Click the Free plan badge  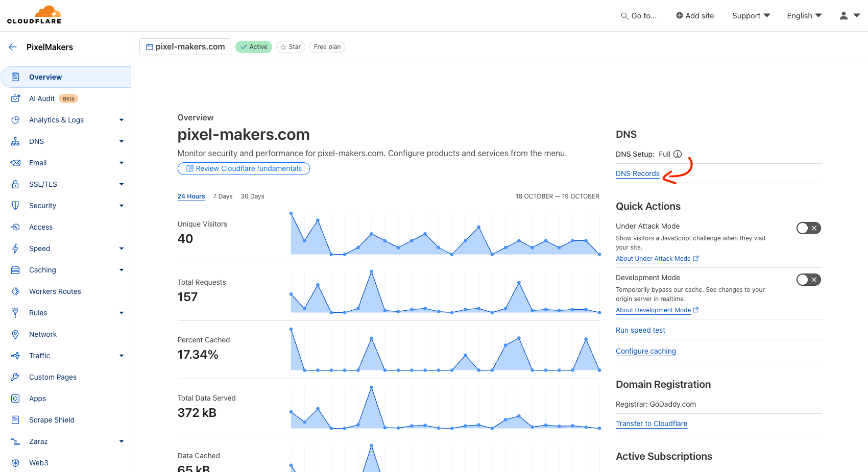pyautogui.click(x=327, y=47)
